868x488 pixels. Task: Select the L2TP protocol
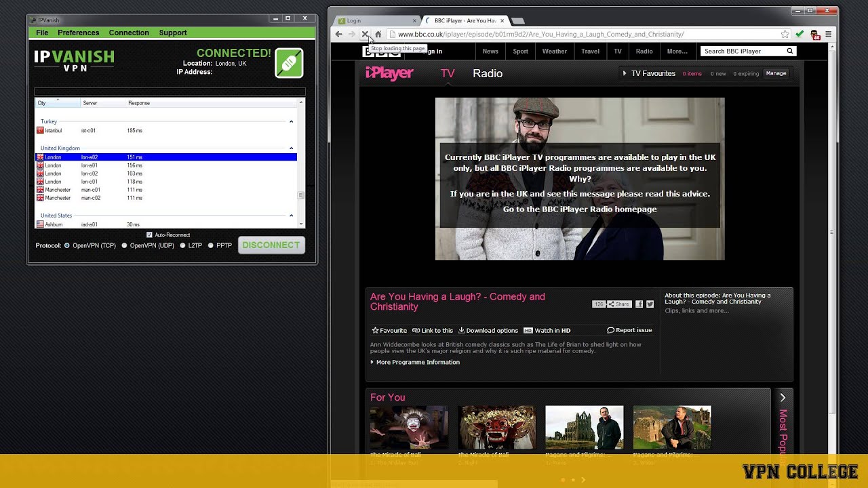click(x=182, y=245)
